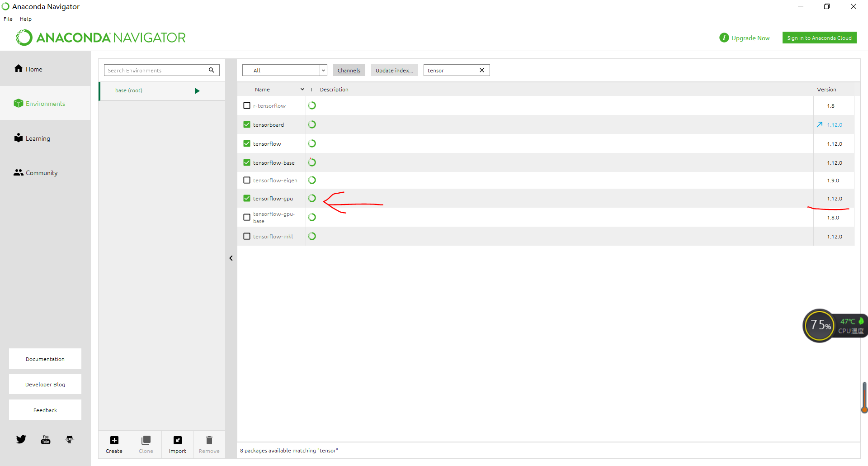Uncheck the tensorflow package checkbox
The image size is (868, 466).
click(x=247, y=143)
